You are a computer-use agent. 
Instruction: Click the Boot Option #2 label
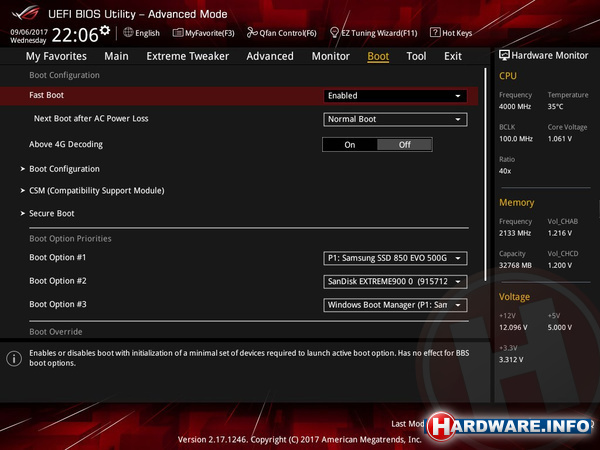[x=58, y=281]
